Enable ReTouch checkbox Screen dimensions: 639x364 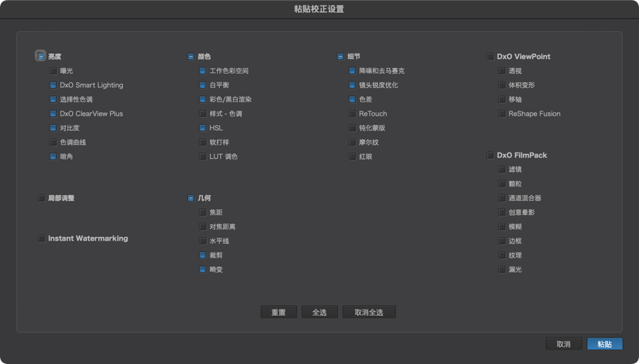coord(352,114)
